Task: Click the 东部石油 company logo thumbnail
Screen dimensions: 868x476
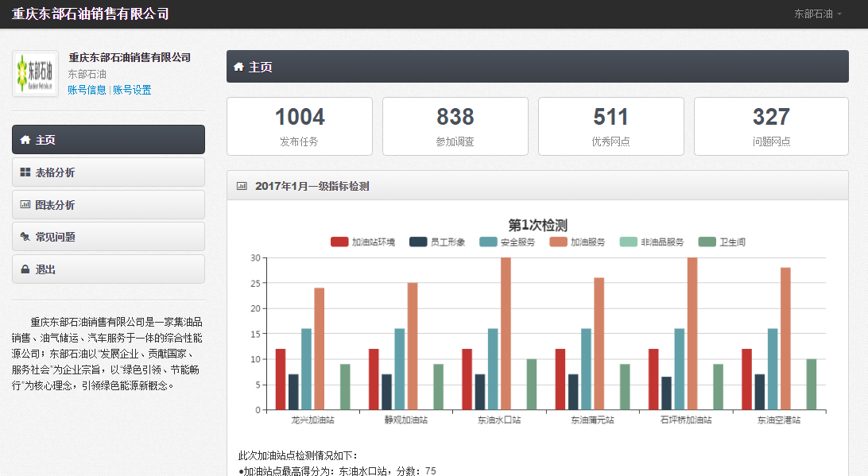Action: click(x=36, y=74)
